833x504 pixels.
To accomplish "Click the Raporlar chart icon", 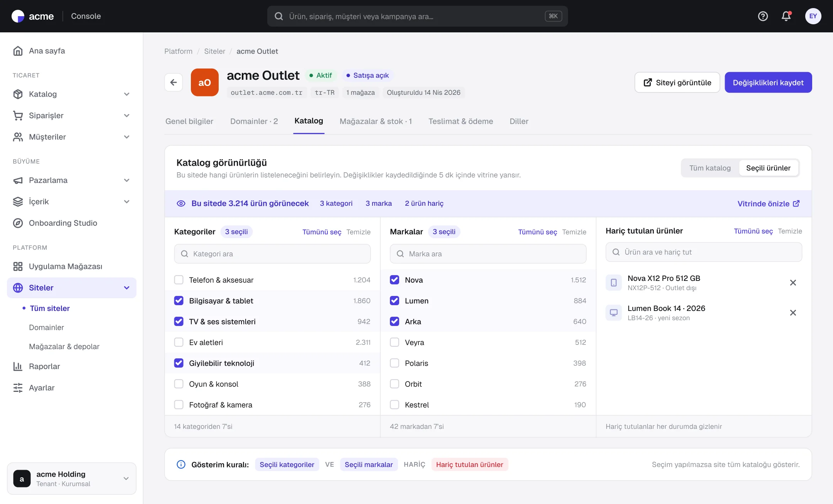I will click(18, 366).
